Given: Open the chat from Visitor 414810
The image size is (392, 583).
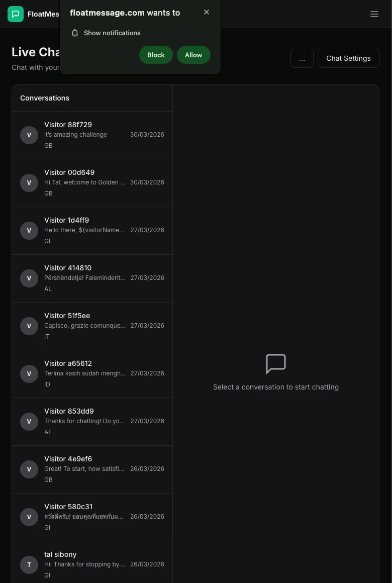Looking at the screenshot, I should click(x=92, y=278).
